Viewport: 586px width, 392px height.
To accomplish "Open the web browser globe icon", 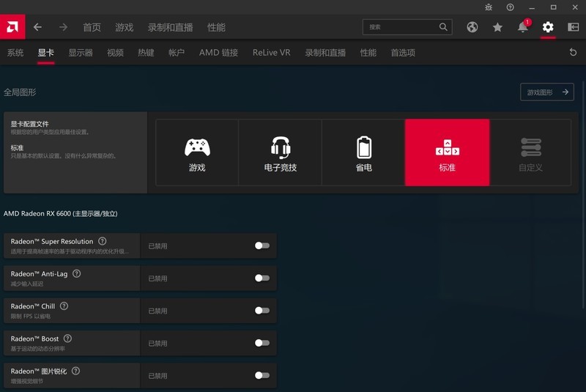I will tap(472, 27).
